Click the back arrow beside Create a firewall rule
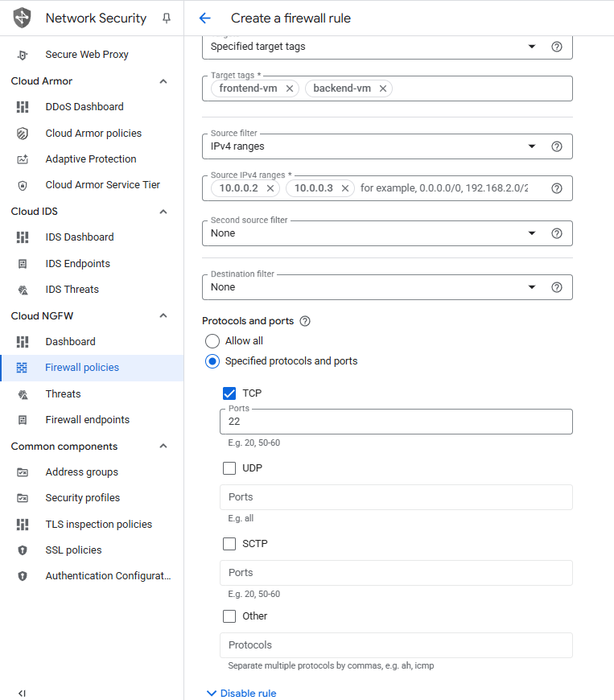 204,19
